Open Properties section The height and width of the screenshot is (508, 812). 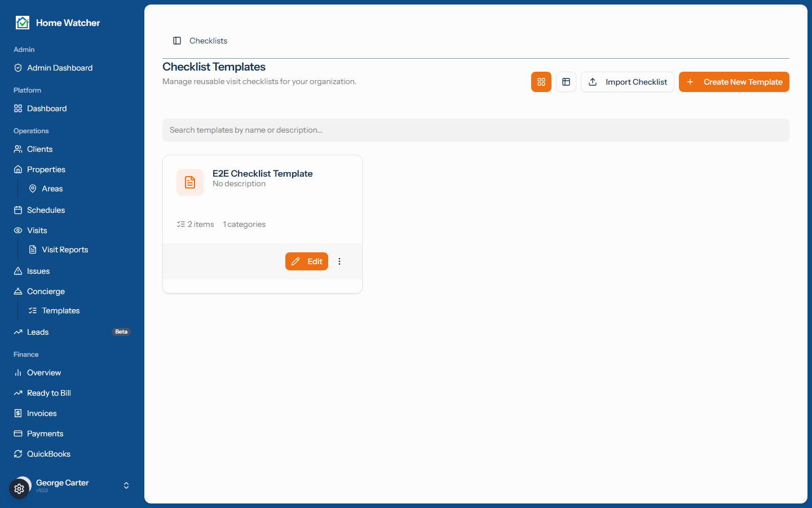[72, 169]
